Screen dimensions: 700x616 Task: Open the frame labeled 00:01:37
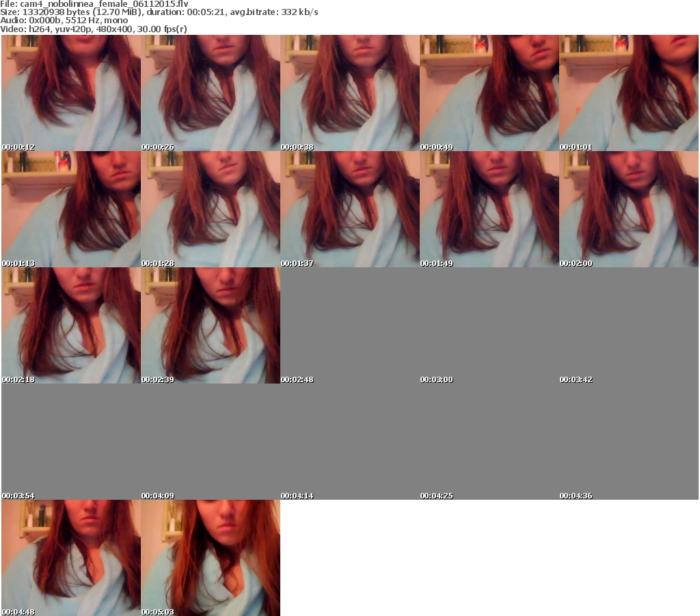349,209
